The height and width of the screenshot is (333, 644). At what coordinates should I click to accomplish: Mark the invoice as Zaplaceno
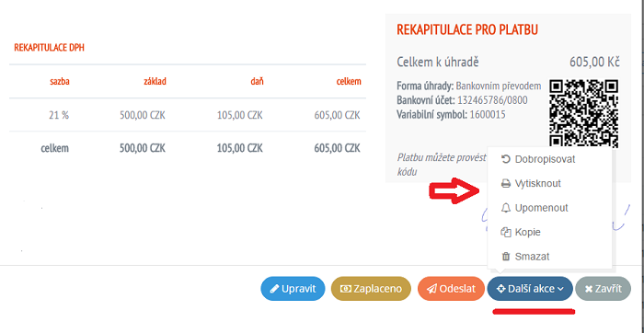point(371,289)
